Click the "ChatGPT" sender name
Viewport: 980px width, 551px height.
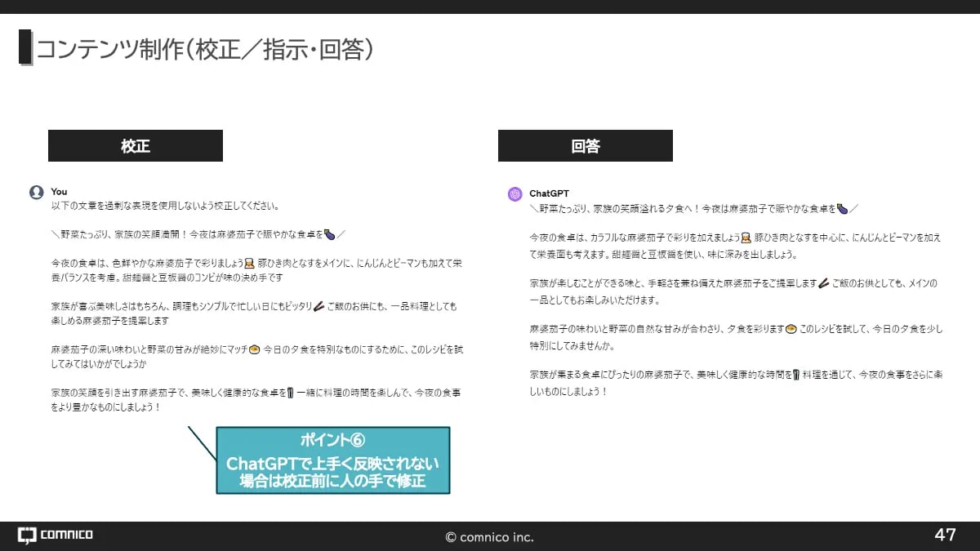(550, 193)
